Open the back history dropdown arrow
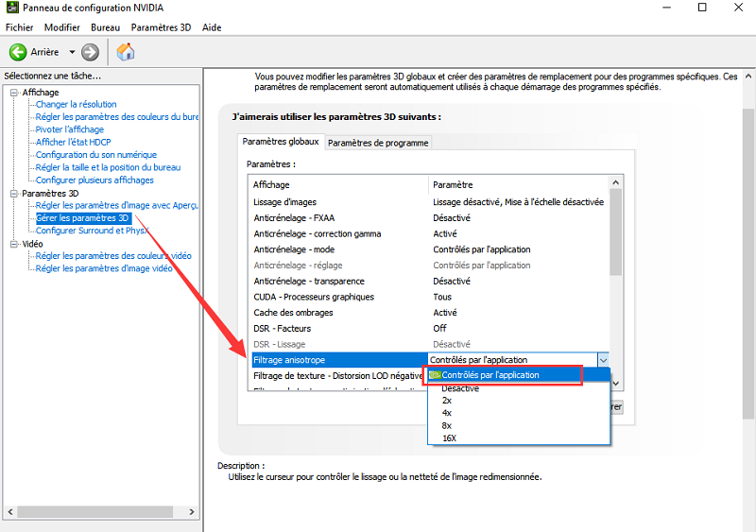Viewport: 756px width, 532px height. pos(72,52)
